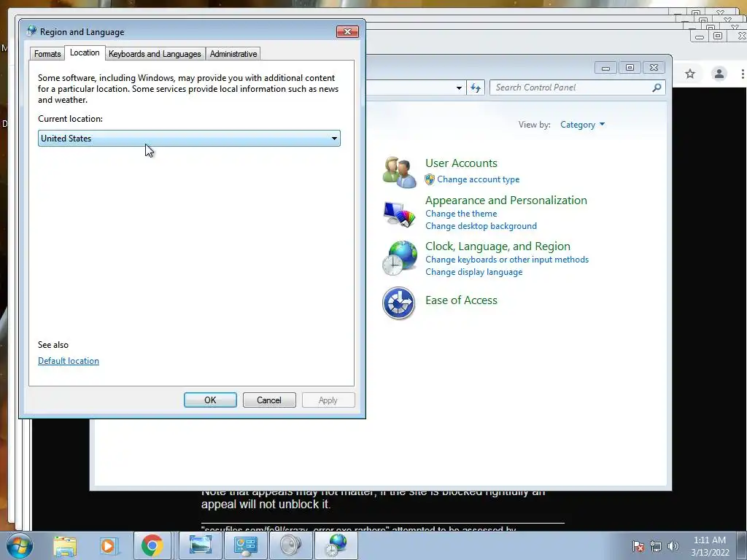Click the shield icon beside Change account type

430,179
